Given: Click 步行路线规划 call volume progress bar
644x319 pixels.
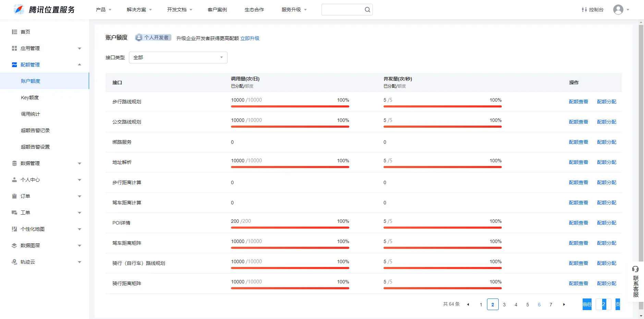Looking at the screenshot, I should [x=290, y=106].
